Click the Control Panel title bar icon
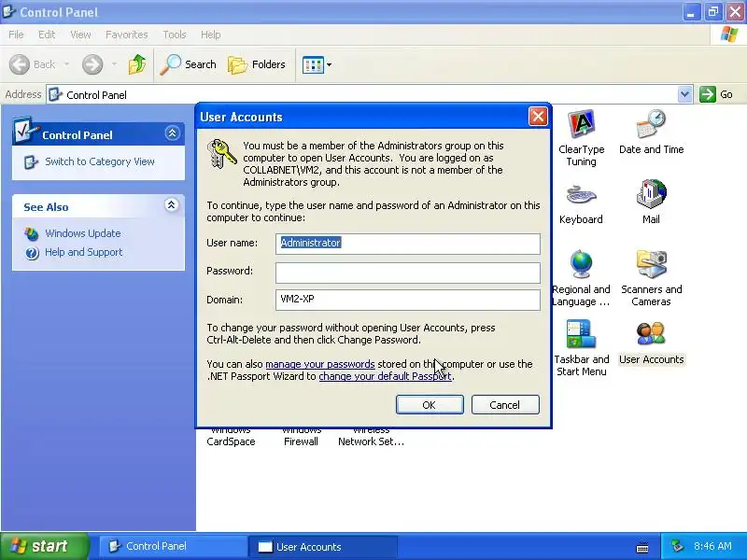This screenshot has width=747, height=560. [8, 11]
